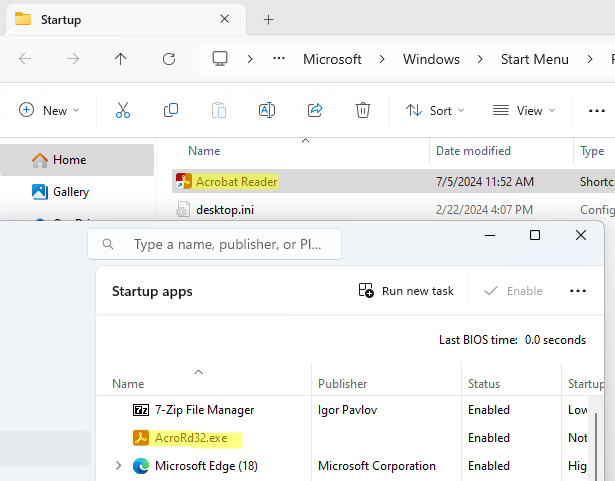Open Task Manager's three-dots more options menu

tap(577, 291)
